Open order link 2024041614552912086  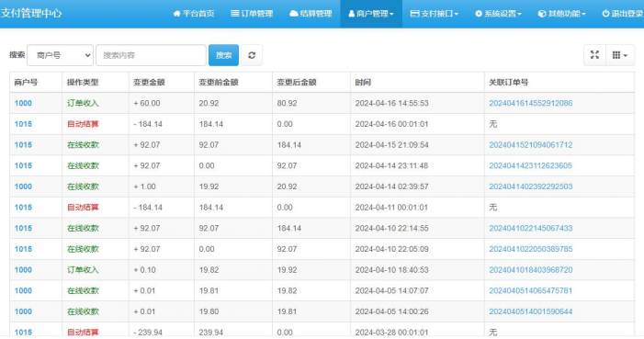click(531, 103)
